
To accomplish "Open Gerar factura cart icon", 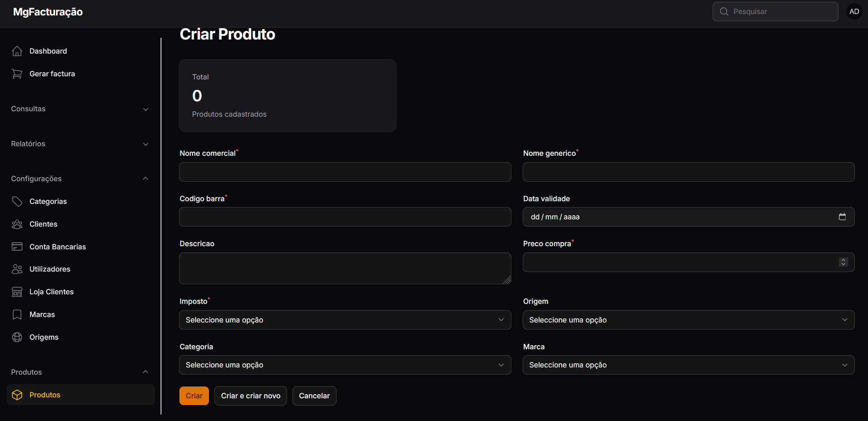I will [x=17, y=74].
